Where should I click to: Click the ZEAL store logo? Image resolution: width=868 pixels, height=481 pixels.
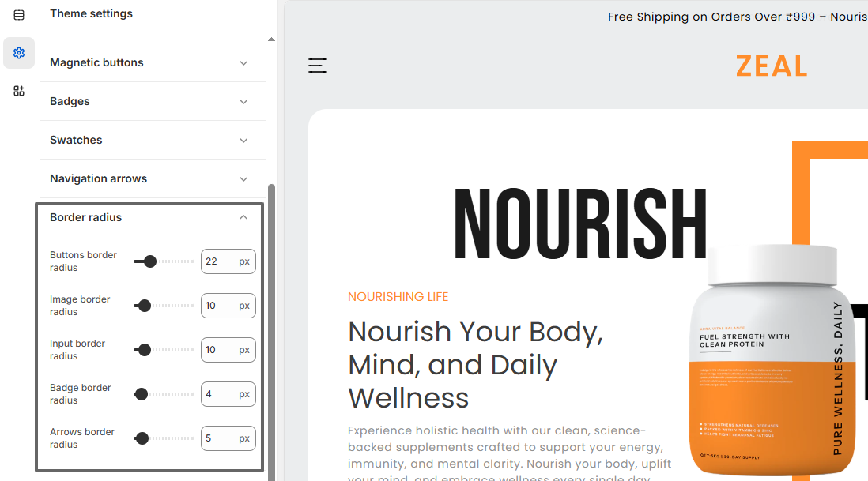click(x=771, y=66)
